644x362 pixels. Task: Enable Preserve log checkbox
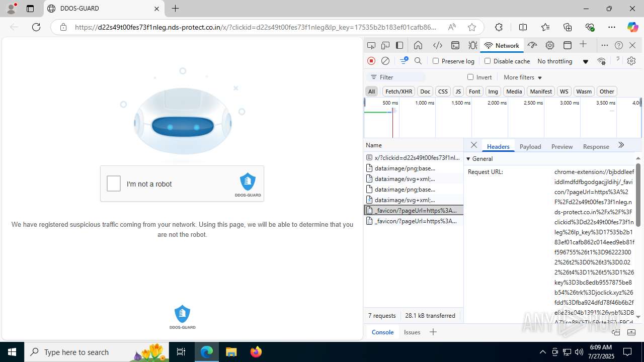(436, 61)
